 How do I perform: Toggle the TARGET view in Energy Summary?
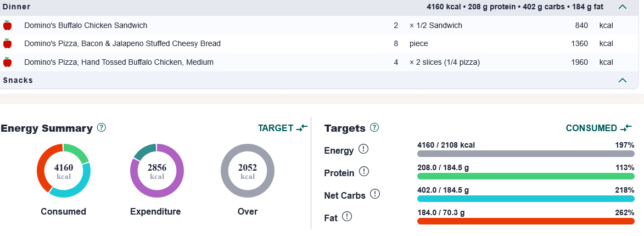click(283, 128)
